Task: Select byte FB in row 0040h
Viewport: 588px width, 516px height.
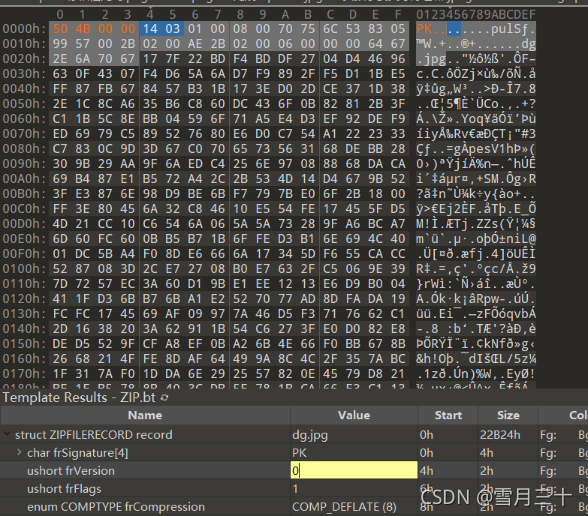Action: click(105, 89)
